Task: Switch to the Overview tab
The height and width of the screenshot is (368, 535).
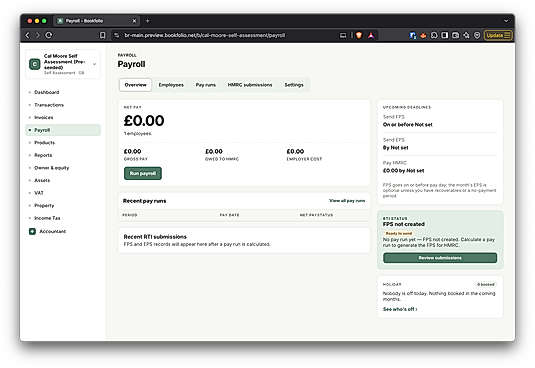Action: pyautogui.click(x=135, y=85)
